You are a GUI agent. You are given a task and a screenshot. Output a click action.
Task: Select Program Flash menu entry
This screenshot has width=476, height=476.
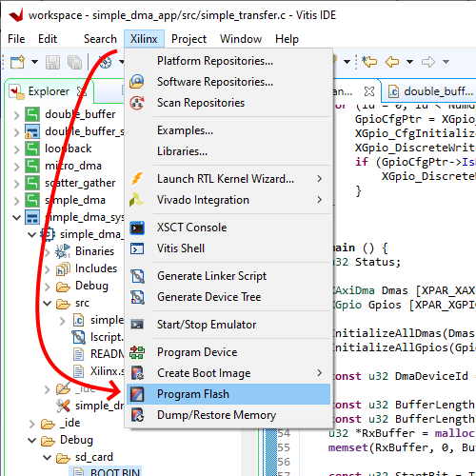pos(228,394)
